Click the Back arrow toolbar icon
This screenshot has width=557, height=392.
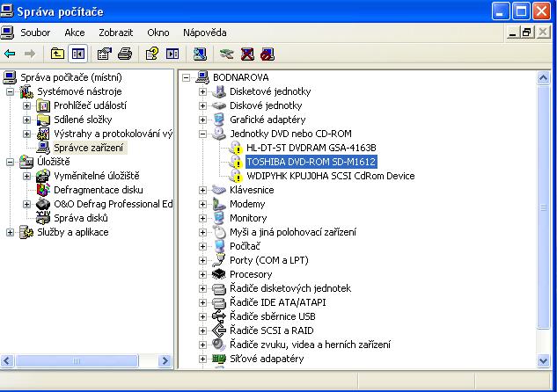(10, 54)
